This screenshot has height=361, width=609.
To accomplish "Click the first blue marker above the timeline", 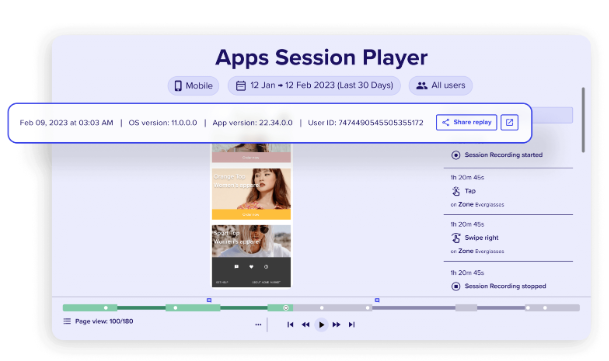I will [209, 300].
